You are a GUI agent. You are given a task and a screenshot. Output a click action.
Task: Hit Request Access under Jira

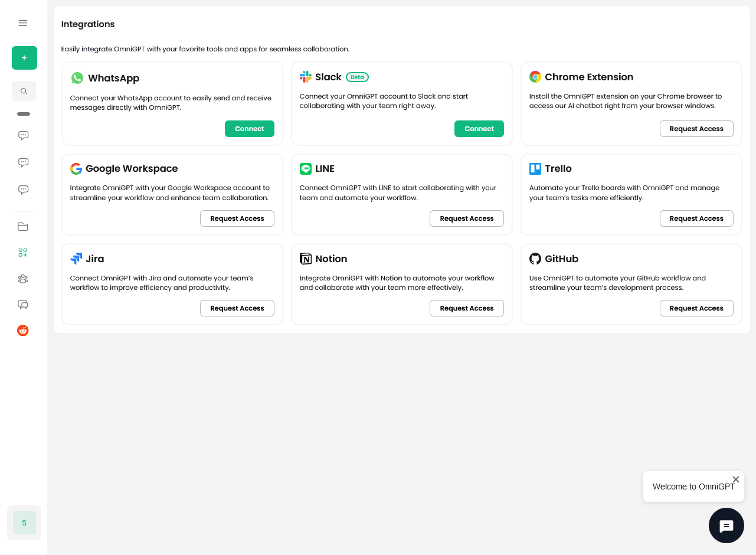tap(237, 308)
